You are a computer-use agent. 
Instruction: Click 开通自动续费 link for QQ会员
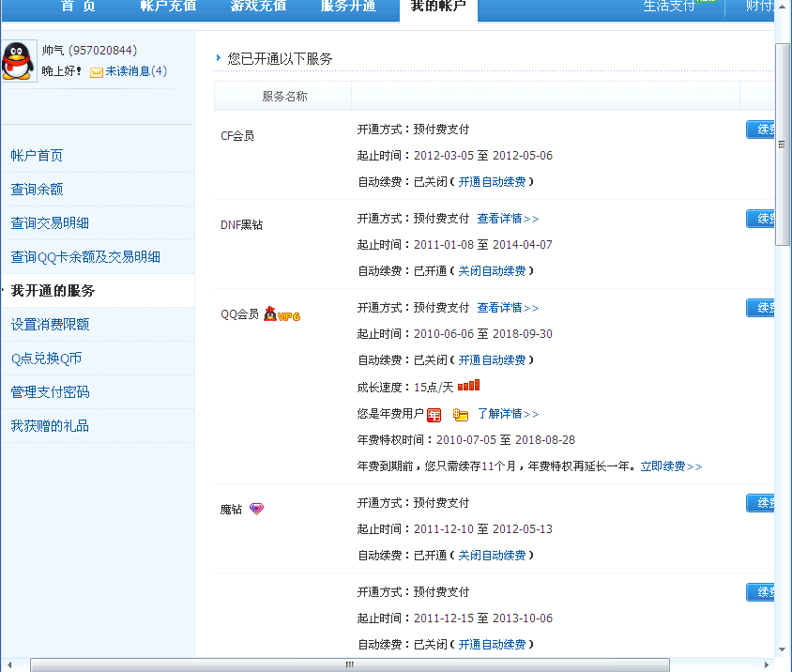492,360
